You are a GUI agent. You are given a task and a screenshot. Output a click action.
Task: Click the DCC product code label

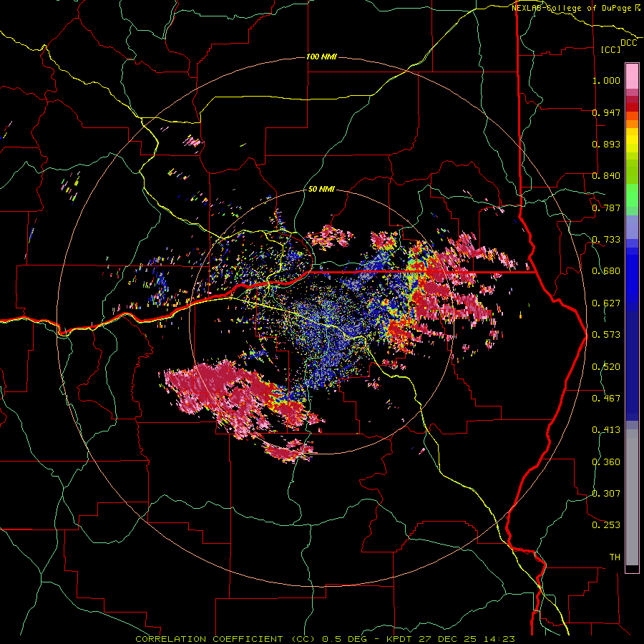click(629, 43)
